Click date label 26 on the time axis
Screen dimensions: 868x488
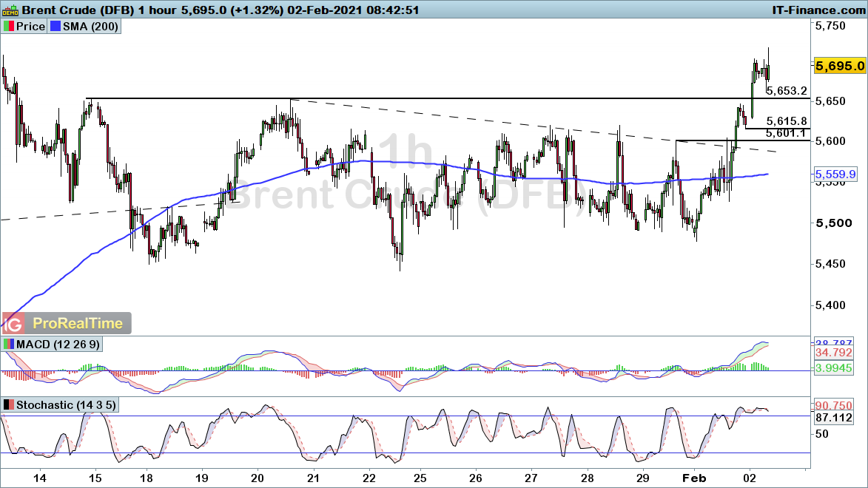click(476, 478)
